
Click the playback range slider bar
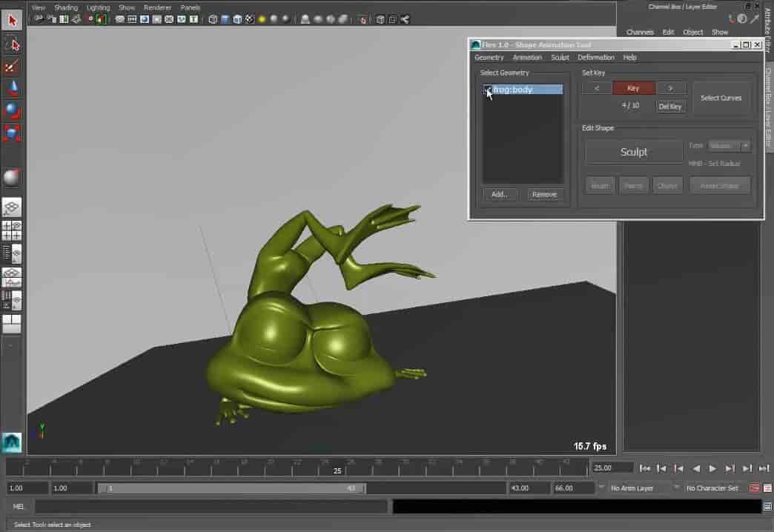click(222, 488)
